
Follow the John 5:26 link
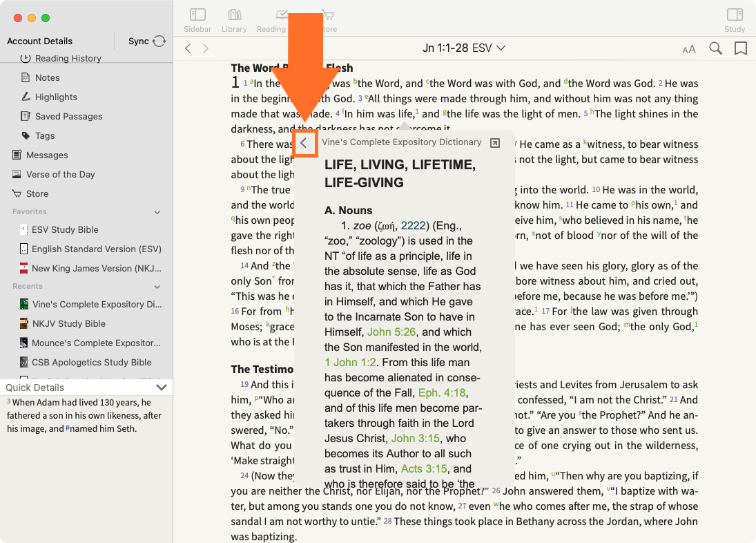(391, 332)
